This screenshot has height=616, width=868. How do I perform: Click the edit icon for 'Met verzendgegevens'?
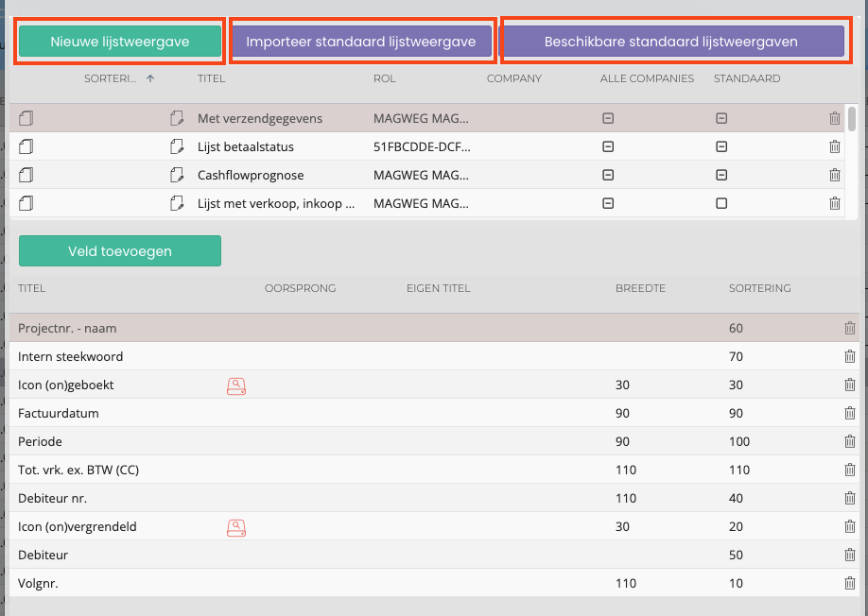coord(176,118)
